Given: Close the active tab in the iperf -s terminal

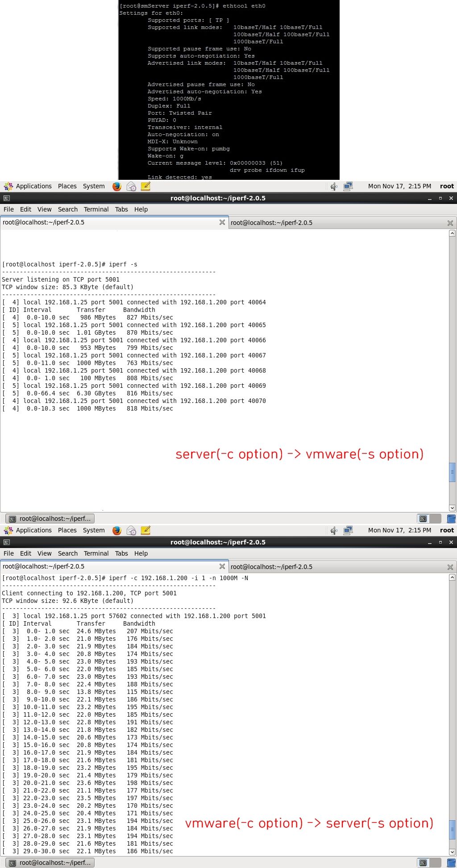Looking at the screenshot, I should pyautogui.click(x=222, y=222).
